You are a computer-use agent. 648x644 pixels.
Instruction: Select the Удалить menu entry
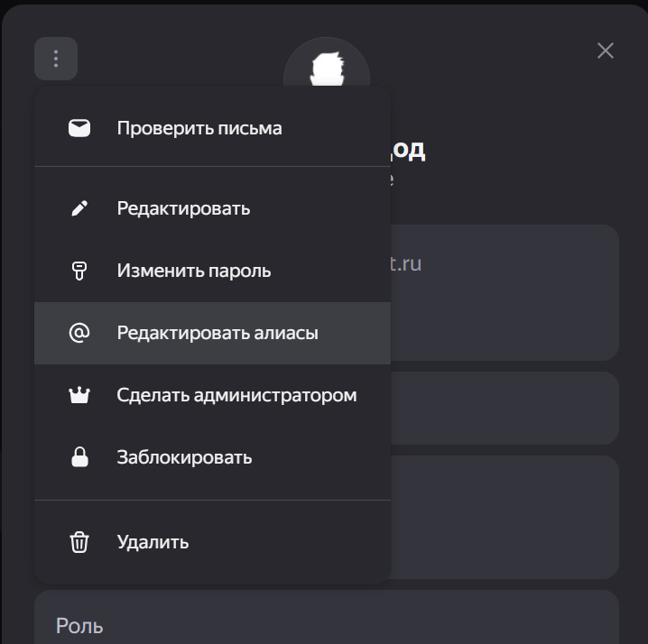tap(153, 542)
